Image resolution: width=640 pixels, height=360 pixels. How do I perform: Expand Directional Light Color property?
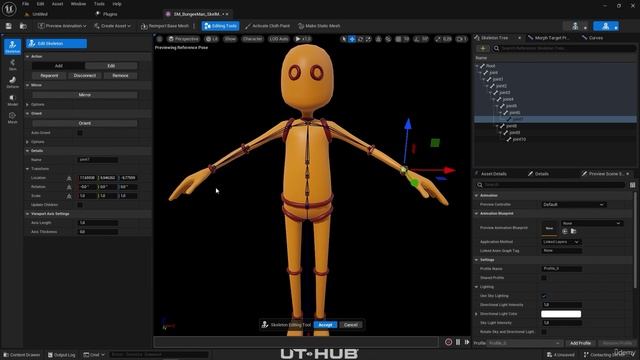pos(476,313)
